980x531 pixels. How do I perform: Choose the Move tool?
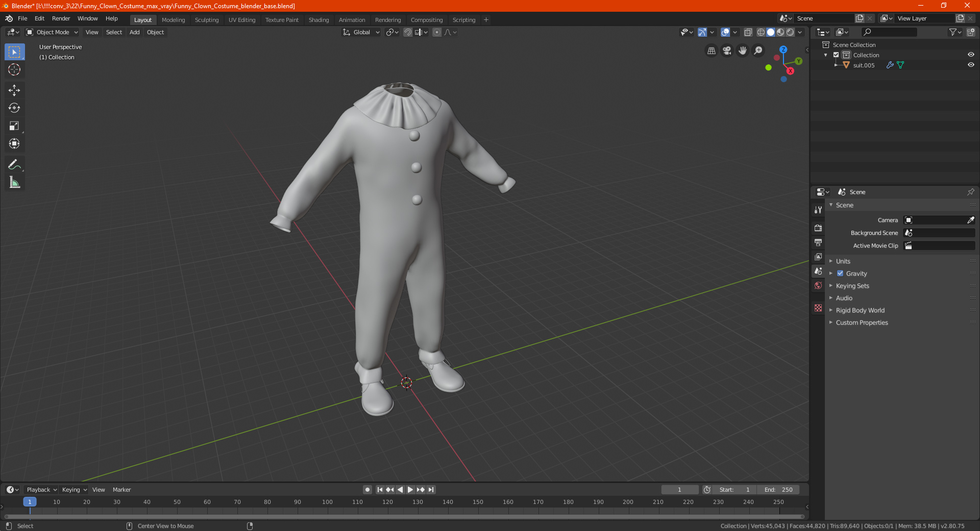pos(14,90)
